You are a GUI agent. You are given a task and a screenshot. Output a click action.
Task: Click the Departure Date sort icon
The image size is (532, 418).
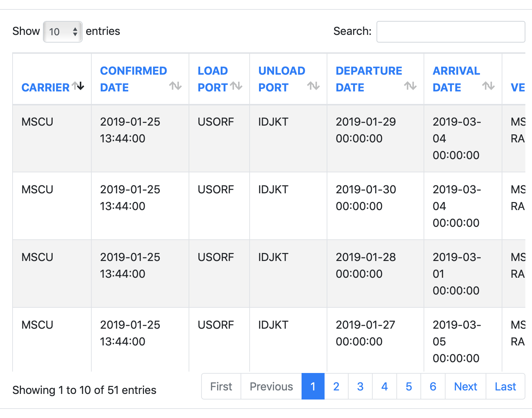pos(410,86)
